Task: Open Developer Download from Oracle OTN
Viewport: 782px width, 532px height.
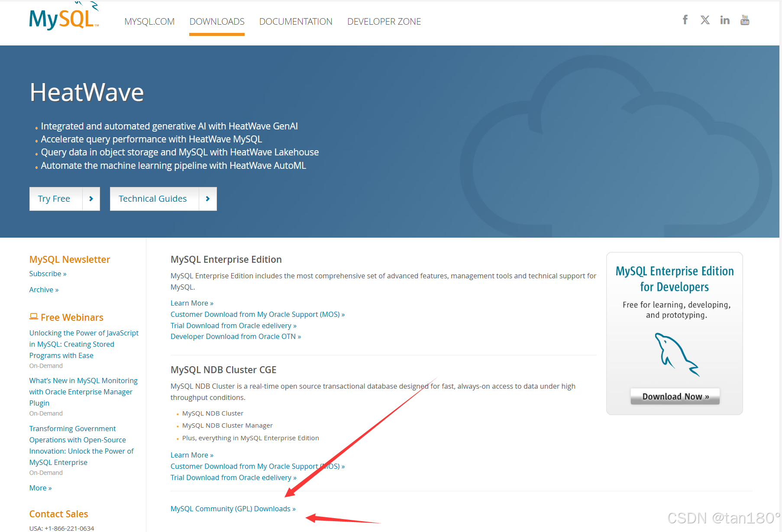Action: click(x=236, y=336)
